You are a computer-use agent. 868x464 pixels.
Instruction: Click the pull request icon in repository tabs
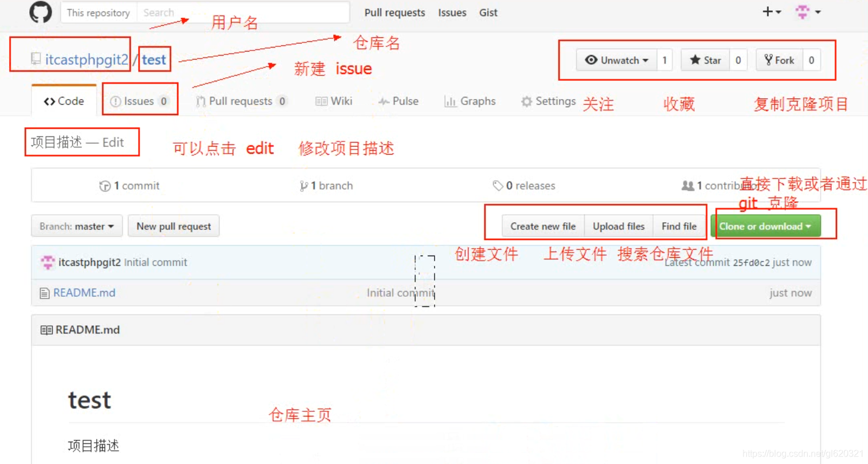point(201,101)
